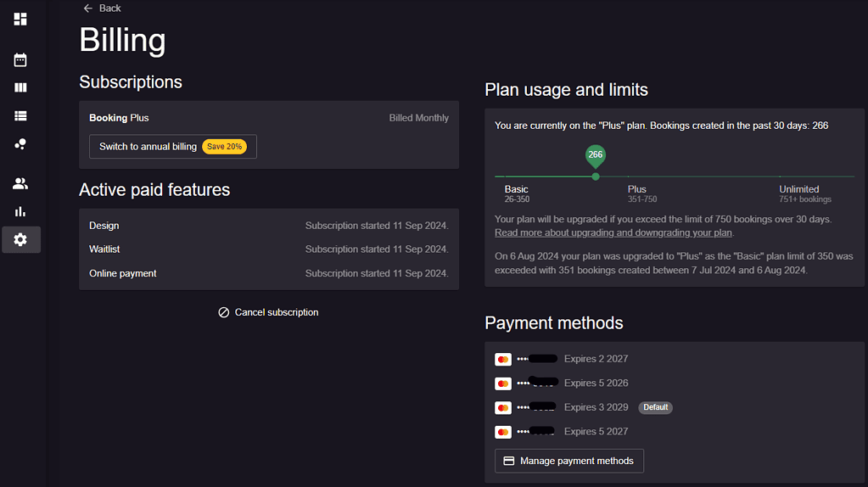Open the upgrading and downgrading plan link
The height and width of the screenshot is (487, 868).
613,233
